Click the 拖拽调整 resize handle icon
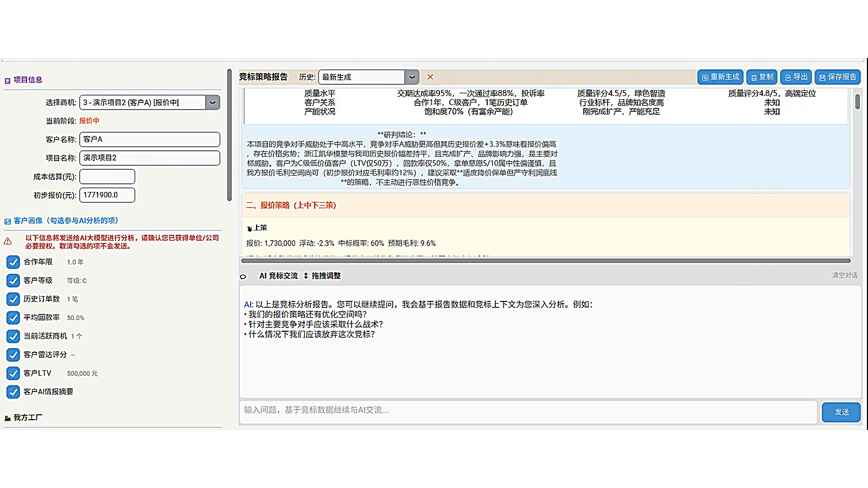The width and height of the screenshot is (868, 488). pos(306,276)
